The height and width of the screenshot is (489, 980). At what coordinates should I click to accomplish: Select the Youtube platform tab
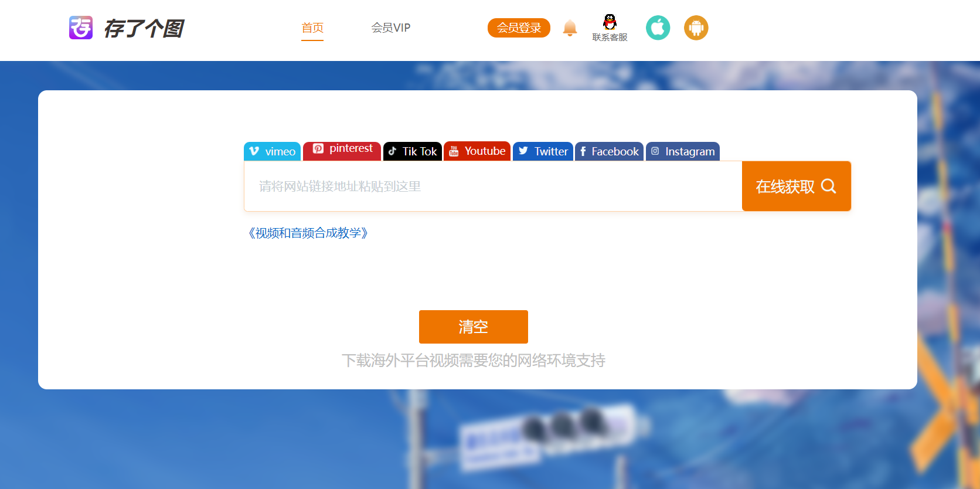(477, 151)
